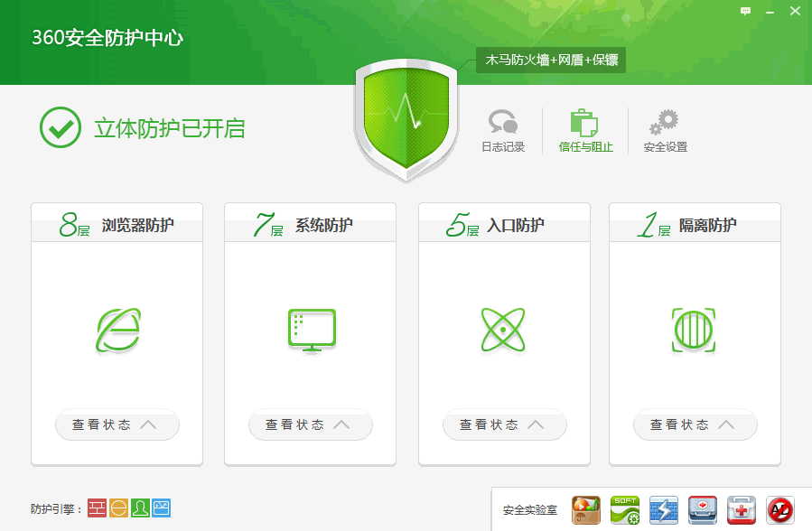Open 信任与阻止 trust and block list
This screenshot has width=812, height=531.
(585, 130)
